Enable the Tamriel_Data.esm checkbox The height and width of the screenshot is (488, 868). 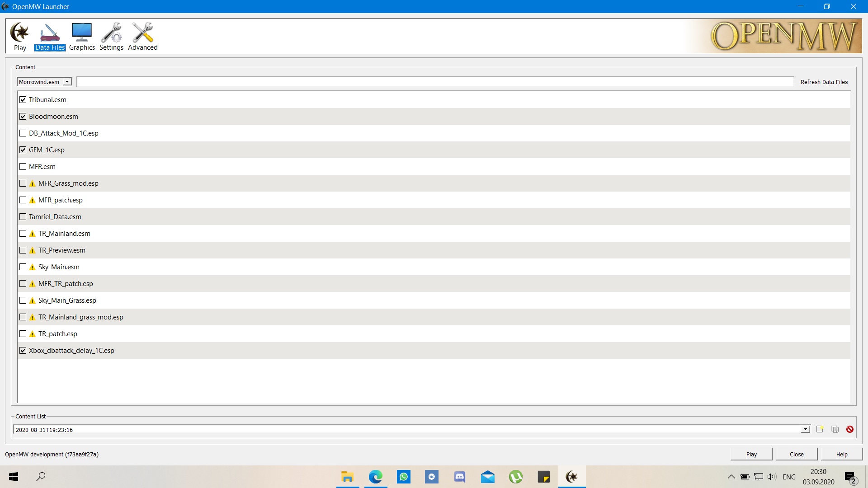click(23, 217)
